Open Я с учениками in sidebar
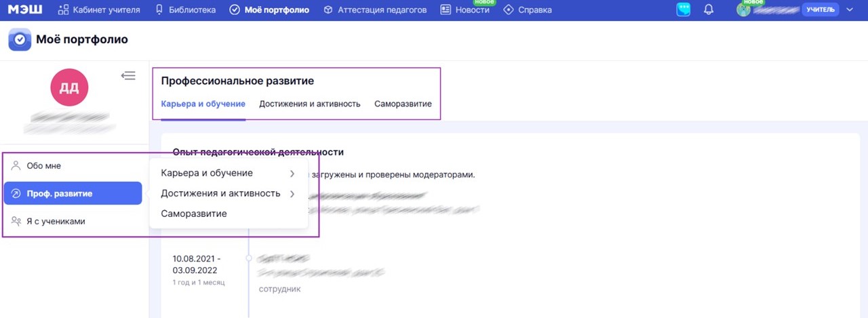The height and width of the screenshot is (318, 868). pyautogui.click(x=56, y=221)
